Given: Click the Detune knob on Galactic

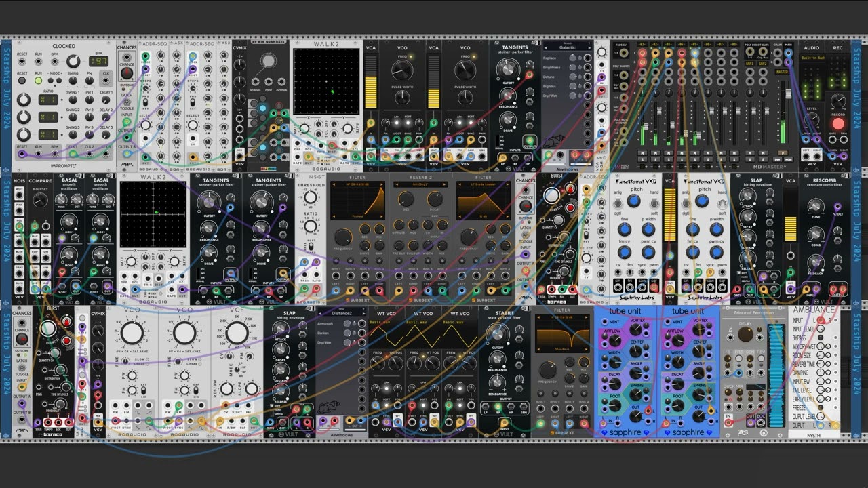Looking at the screenshot, I should click(573, 77).
